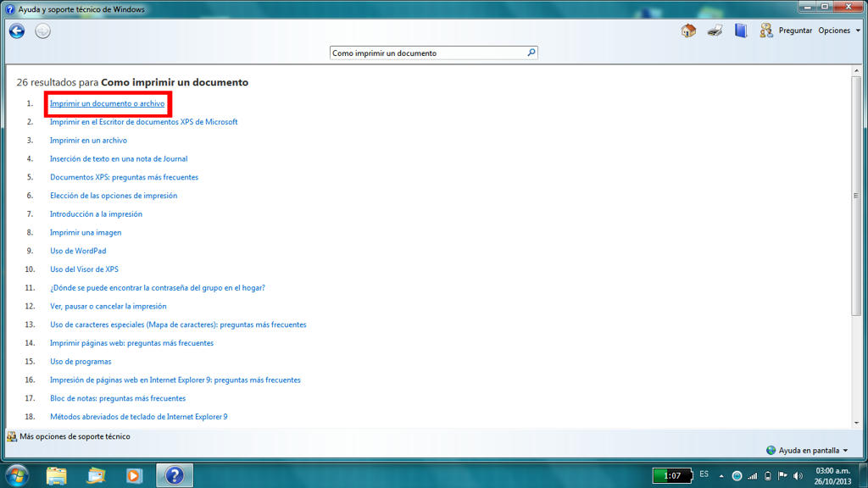Open Windows Explorer folder on taskbar
Image resolution: width=868 pixels, height=488 pixels.
click(x=57, y=476)
